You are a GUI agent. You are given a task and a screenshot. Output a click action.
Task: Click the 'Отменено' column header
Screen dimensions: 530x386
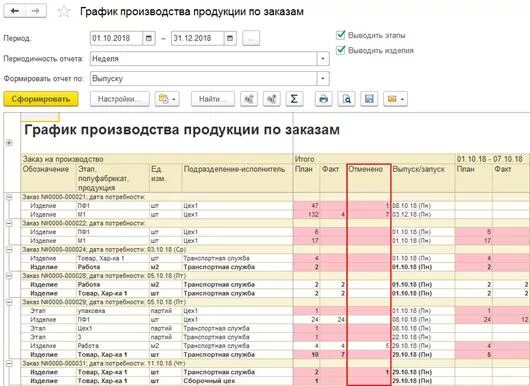pyautogui.click(x=365, y=169)
